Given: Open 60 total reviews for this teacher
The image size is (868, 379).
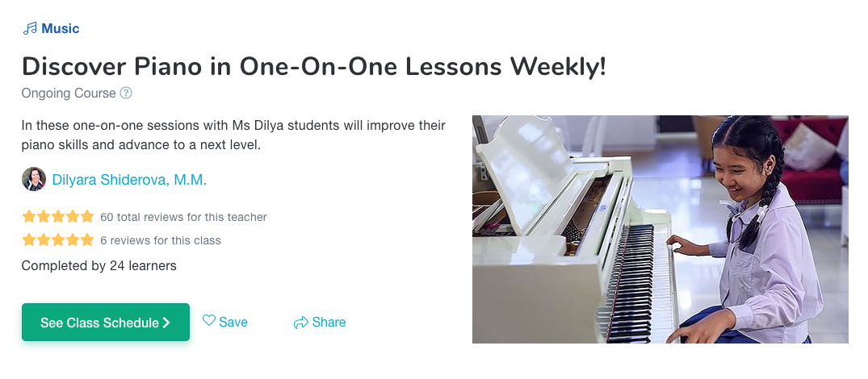Looking at the screenshot, I should coord(183,217).
